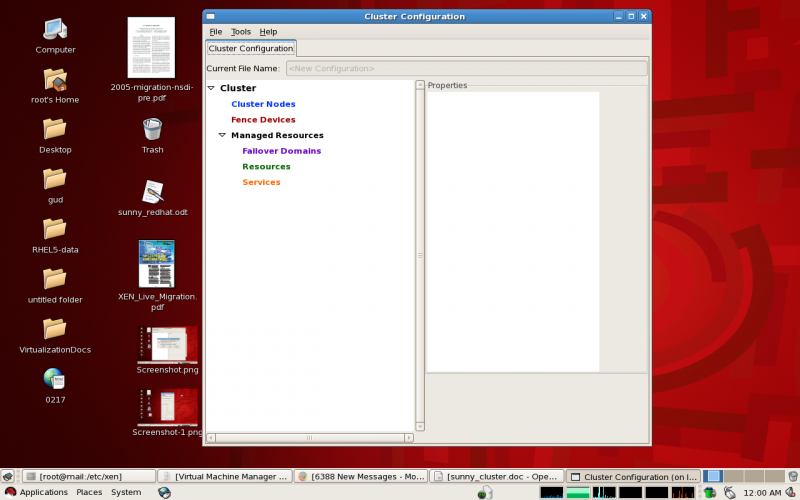800x500 pixels.
Task: Click the network tray icon near the clock
Action: click(x=710, y=492)
